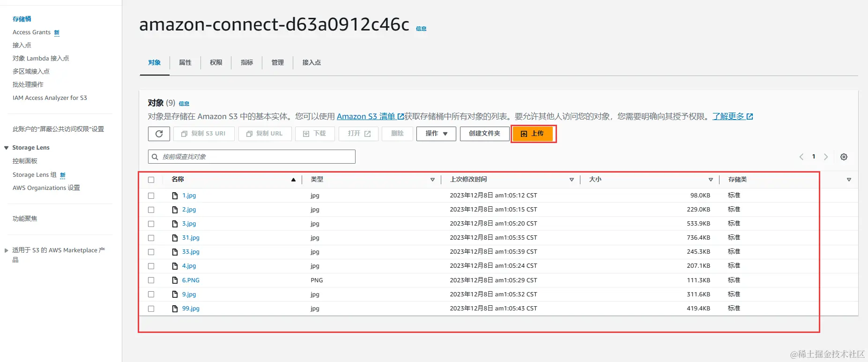This screenshot has height=362, width=868.
Task: Click the file icon beside 2.jpg
Action: click(x=175, y=210)
